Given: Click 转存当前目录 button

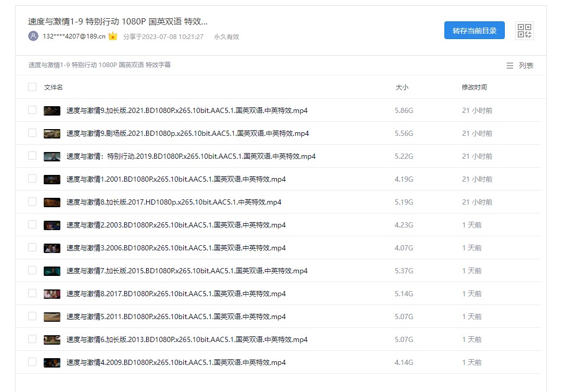Looking at the screenshot, I should pyautogui.click(x=474, y=31).
